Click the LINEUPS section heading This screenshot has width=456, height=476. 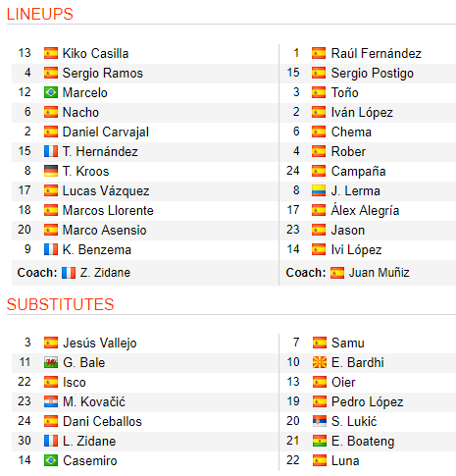40,14
